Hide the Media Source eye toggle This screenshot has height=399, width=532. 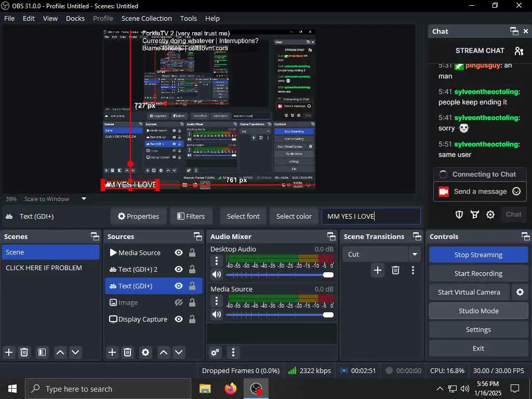(179, 252)
